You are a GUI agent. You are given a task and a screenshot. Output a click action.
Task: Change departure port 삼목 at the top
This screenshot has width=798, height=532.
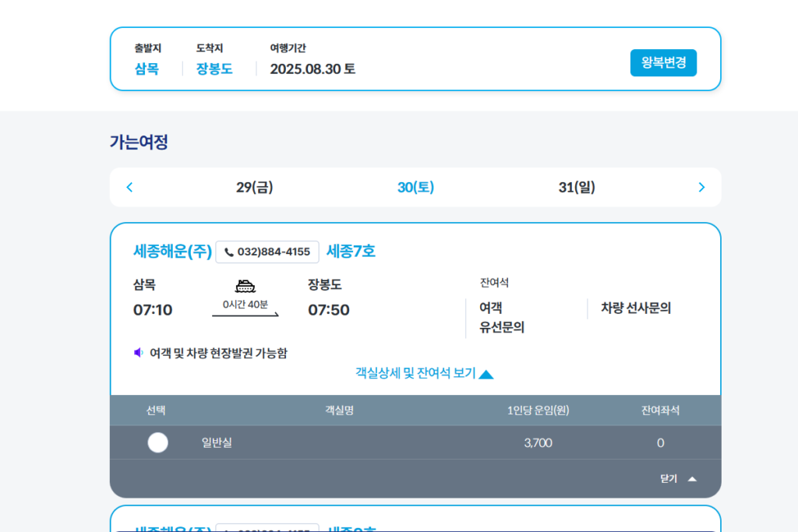(147, 69)
